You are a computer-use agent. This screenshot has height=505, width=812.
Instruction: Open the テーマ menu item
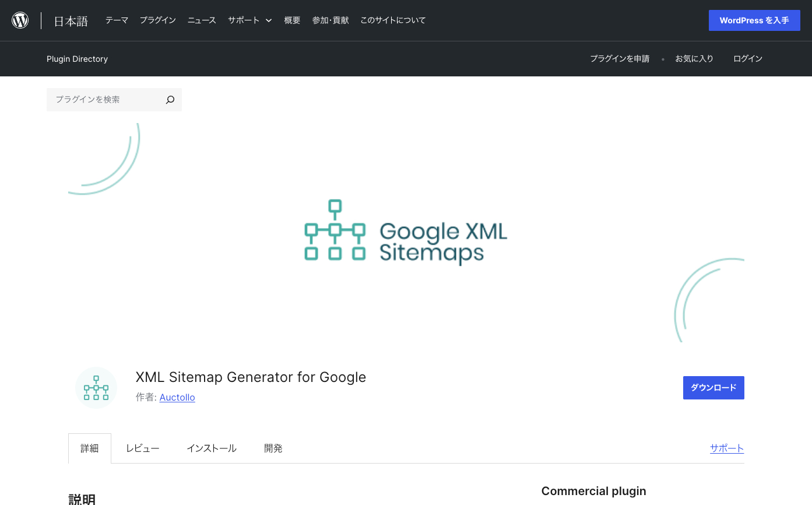tap(117, 20)
